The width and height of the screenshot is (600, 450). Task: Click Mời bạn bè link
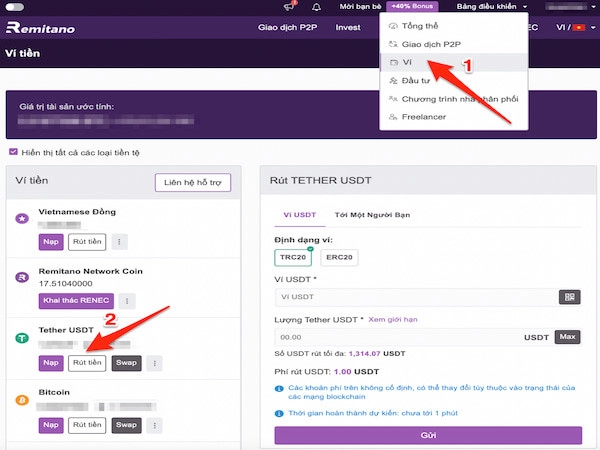point(360,7)
